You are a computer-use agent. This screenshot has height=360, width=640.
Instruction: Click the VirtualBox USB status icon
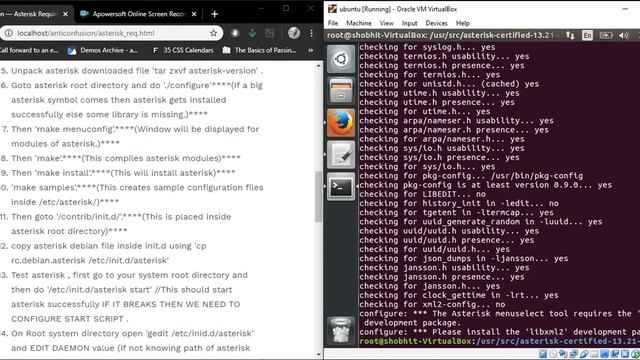584,354
